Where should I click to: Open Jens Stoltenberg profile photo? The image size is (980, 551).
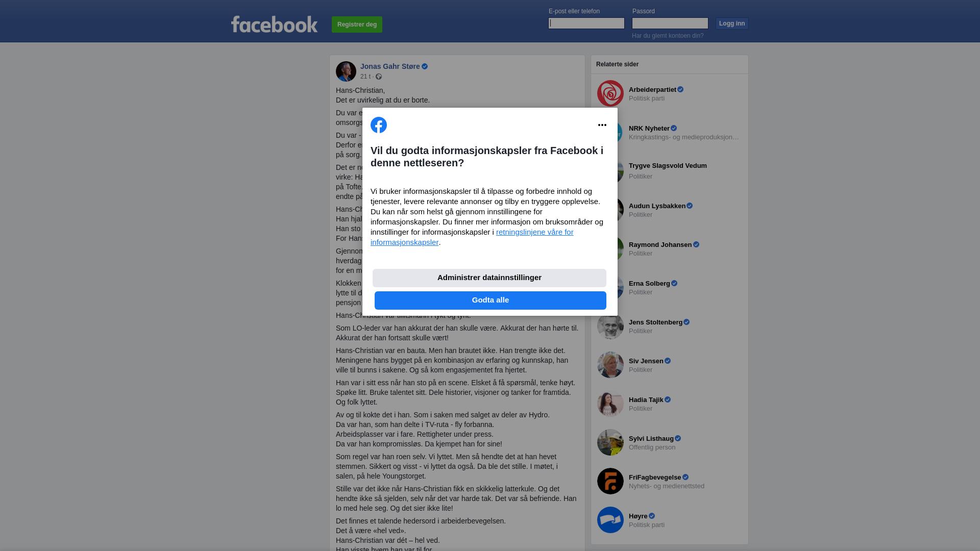(x=610, y=326)
